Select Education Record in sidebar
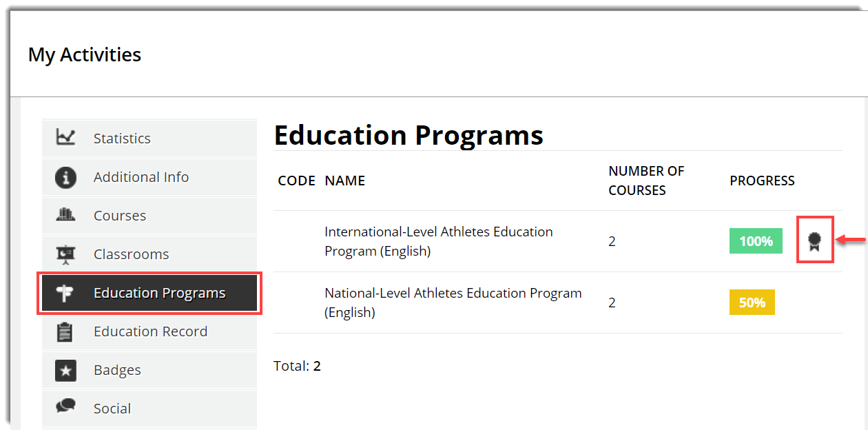The image size is (868, 430). [x=149, y=331]
